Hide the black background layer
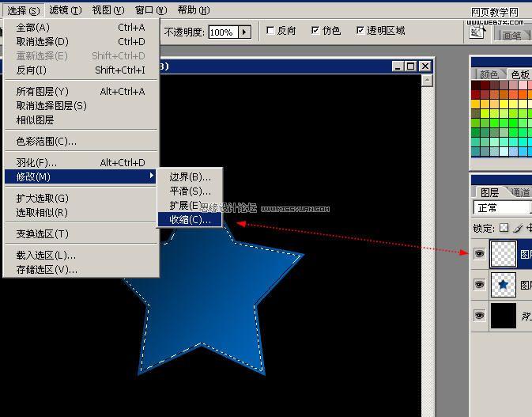 pyautogui.click(x=479, y=315)
